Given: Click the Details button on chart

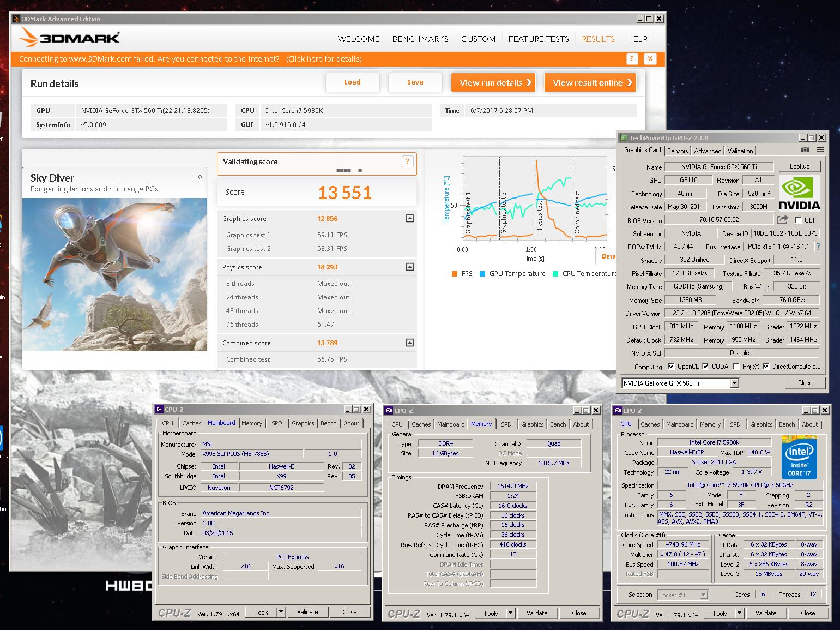Looking at the screenshot, I should click(x=606, y=256).
